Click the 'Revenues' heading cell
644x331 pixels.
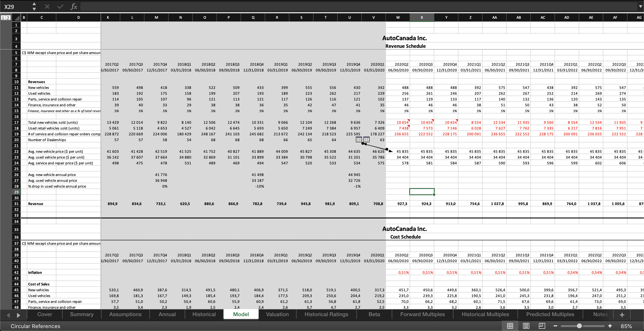point(36,82)
